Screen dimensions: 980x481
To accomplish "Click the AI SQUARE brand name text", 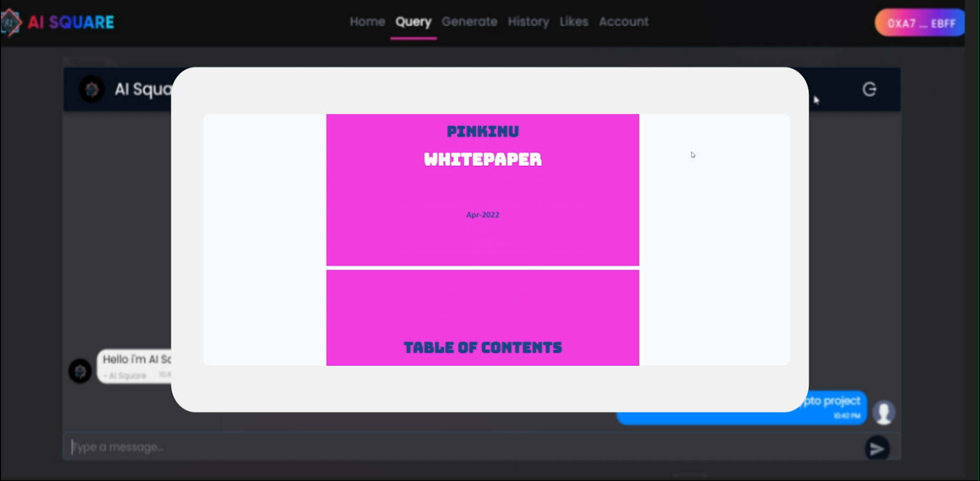I will [71, 22].
